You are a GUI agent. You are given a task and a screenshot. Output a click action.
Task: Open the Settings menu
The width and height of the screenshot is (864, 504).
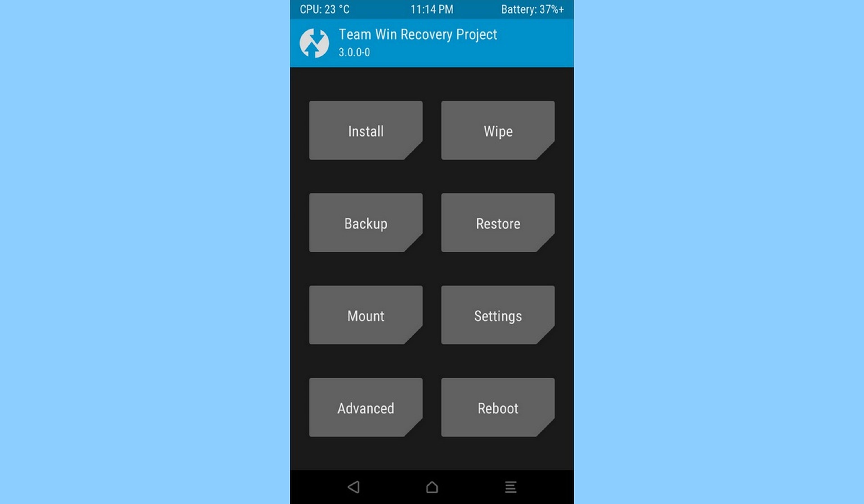pyautogui.click(x=497, y=315)
